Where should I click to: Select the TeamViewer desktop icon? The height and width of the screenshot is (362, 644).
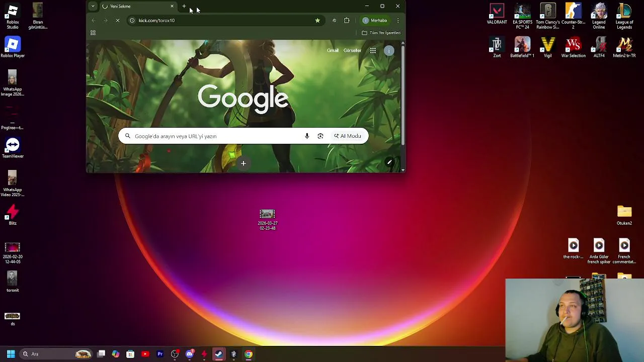coord(13,148)
